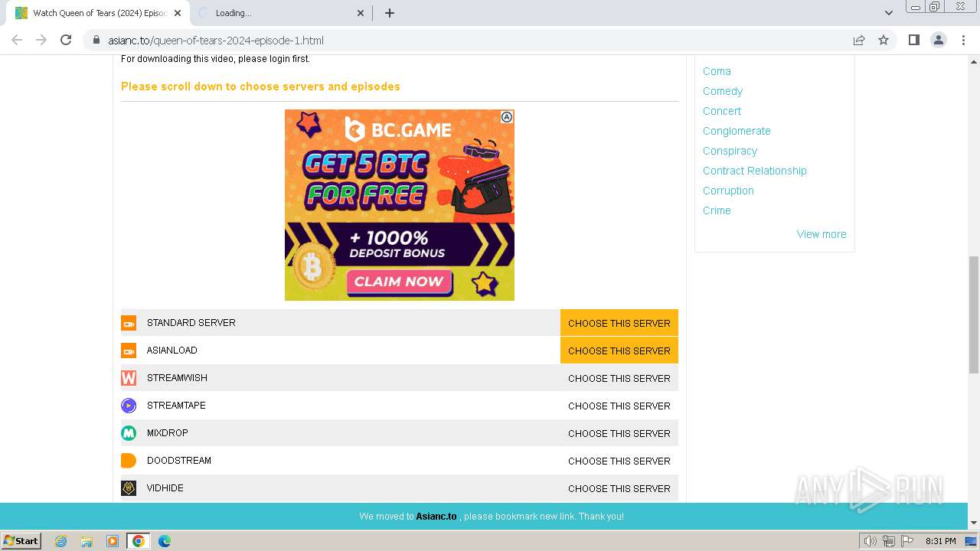The width and height of the screenshot is (980, 551).
Task: Click Chrome in the taskbar
Action: point(139,541)
